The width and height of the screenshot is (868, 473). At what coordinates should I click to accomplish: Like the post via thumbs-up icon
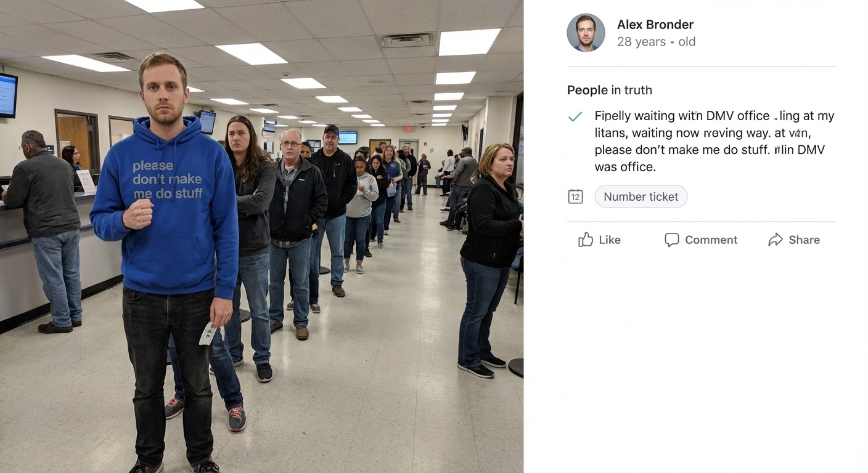click(x=586, y=240)
